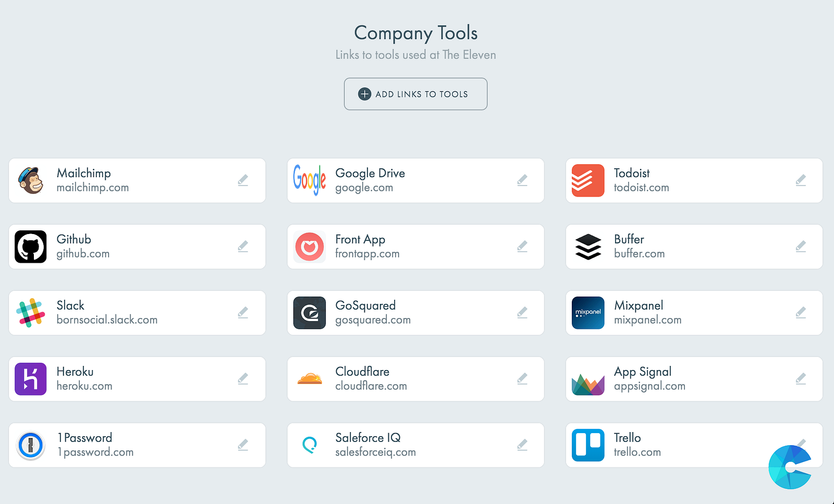
Task: Edit the Mailchimp tool link
Action: pyautogui.click(x=243, y=180)
